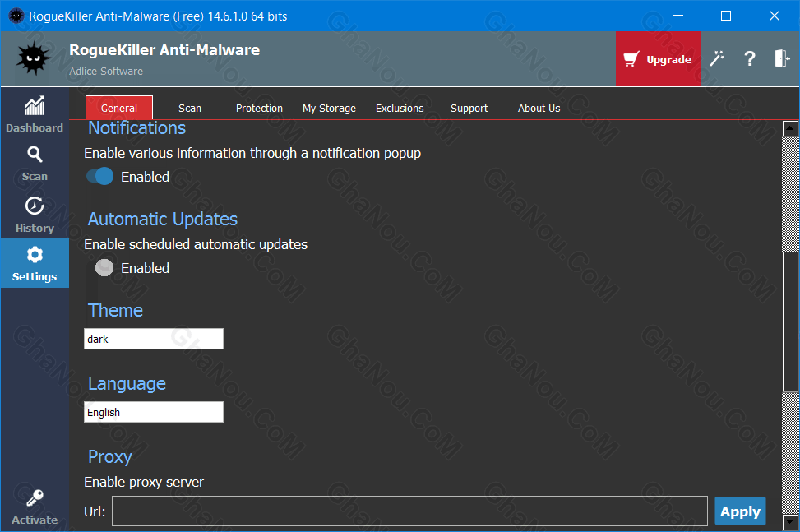Viewport: 800px width, 532px height.
Task: Click the exit door icon in header
Action: pyautogui.click(x=782, y=58)
